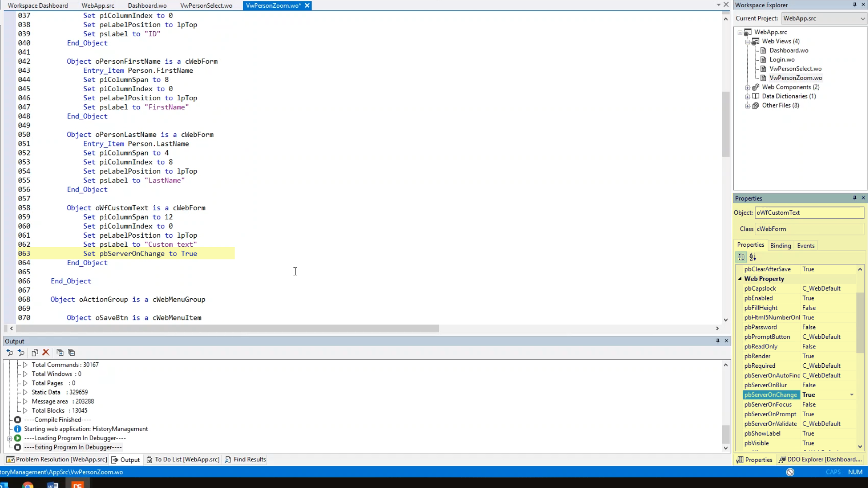The width and height of the screenshot is (868, 488).
Task: Collapse the Web Property category
Action: click(740, 279)
